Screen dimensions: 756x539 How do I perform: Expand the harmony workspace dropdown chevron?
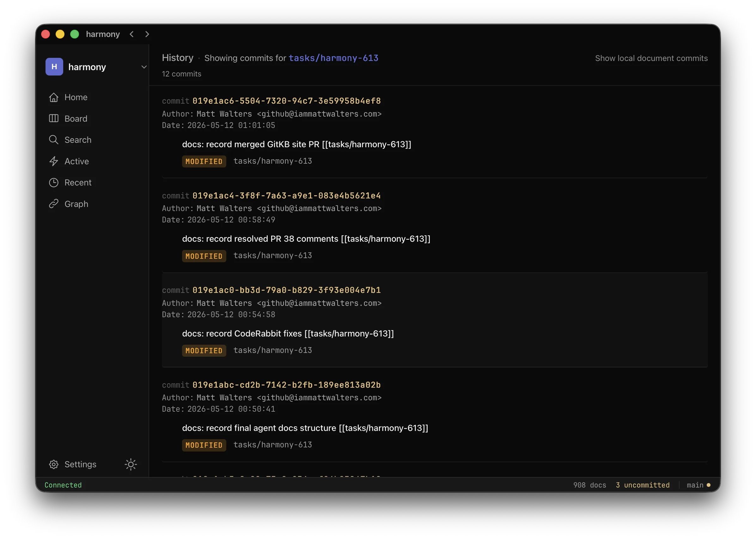tap(144, 67)
